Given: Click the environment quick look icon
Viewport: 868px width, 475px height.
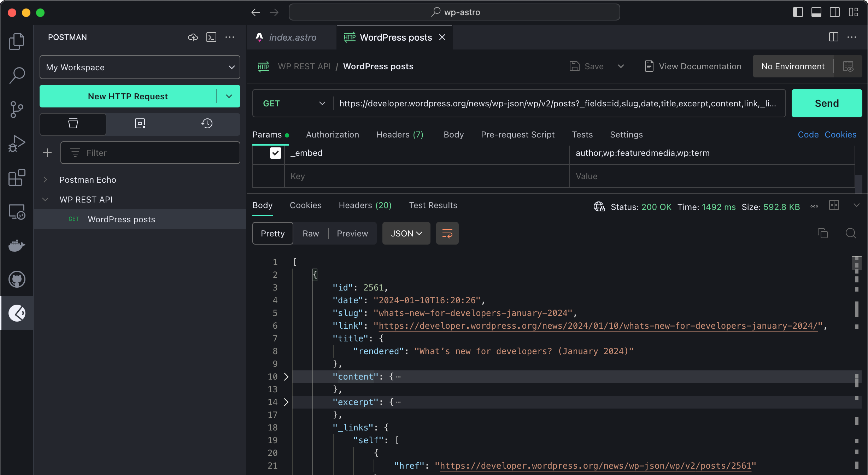Looking at the screenshot, I should tap(848, 66).
